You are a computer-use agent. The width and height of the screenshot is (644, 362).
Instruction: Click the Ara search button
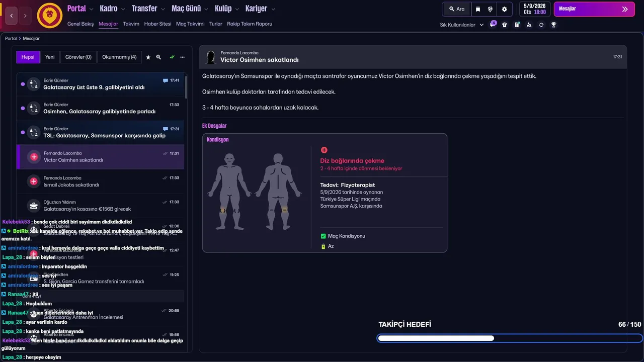(x=456, y=9)
